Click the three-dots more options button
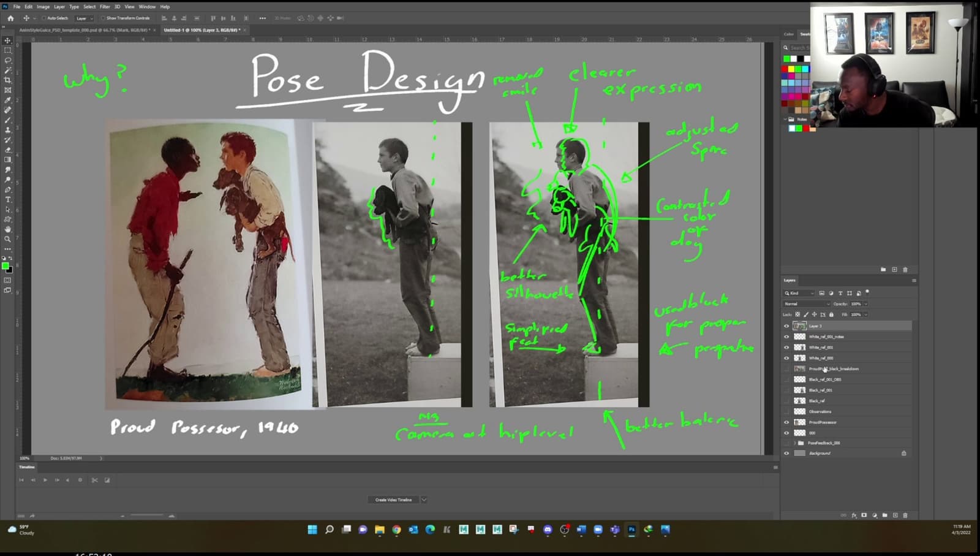The height and width of the screenshot is (556, 980). (263, 18)
